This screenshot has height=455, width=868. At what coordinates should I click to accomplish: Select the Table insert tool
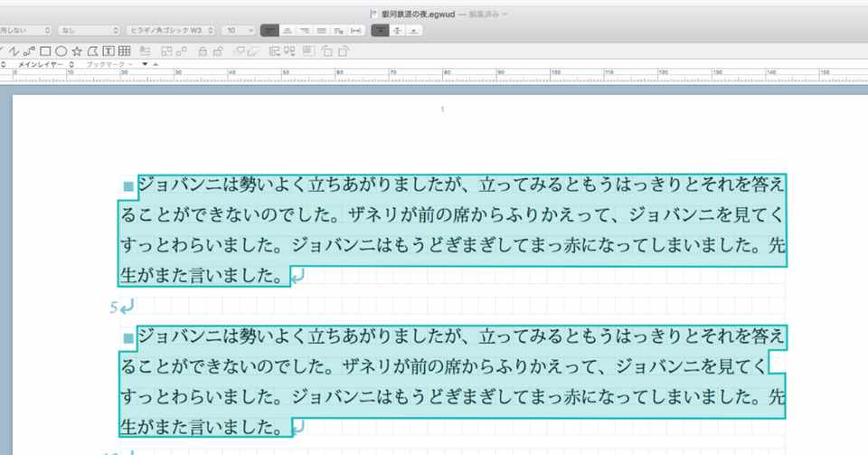(125, 52)
